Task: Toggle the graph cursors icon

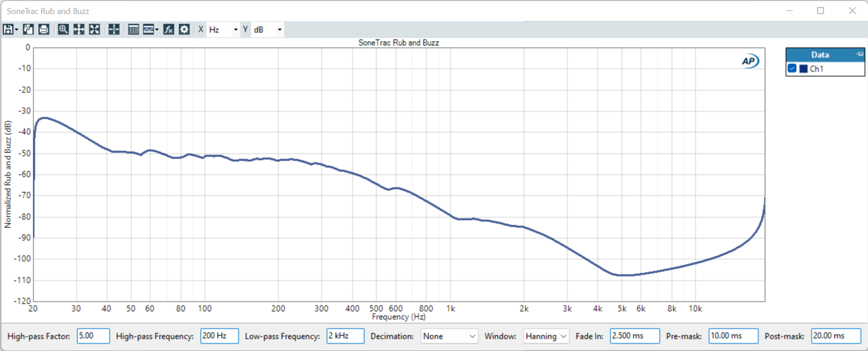Action: pyautogui.click(x=114, y=30)
